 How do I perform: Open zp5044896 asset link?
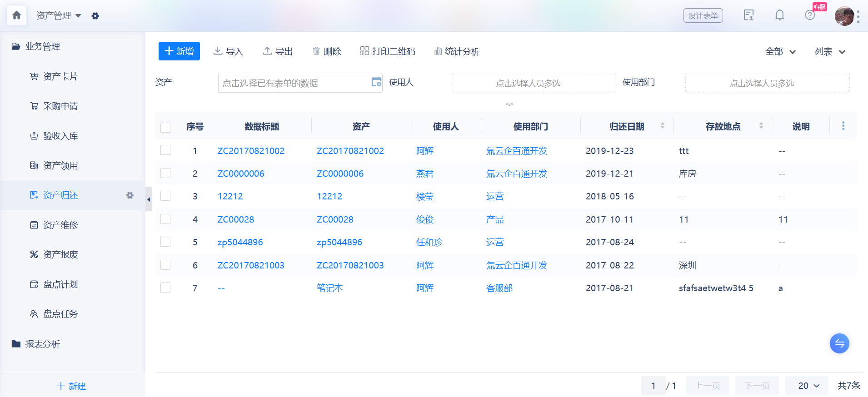339,242
